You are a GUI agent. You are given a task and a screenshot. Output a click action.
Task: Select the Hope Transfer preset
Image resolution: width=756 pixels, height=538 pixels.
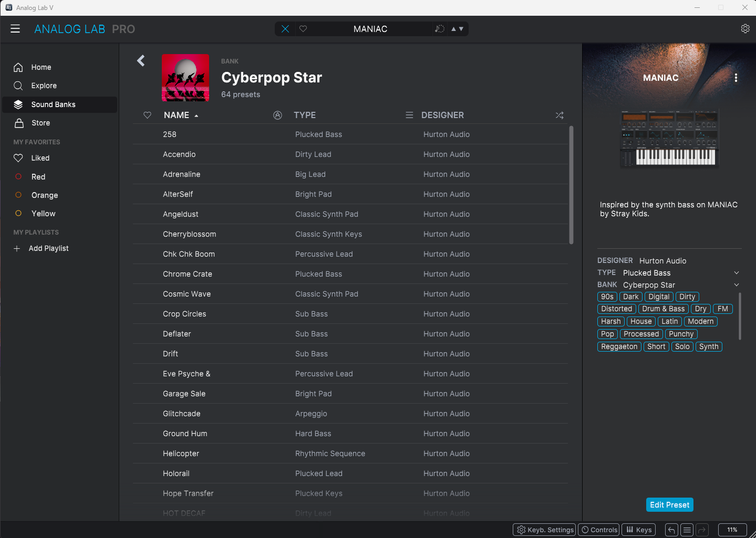tap(350, 493)
